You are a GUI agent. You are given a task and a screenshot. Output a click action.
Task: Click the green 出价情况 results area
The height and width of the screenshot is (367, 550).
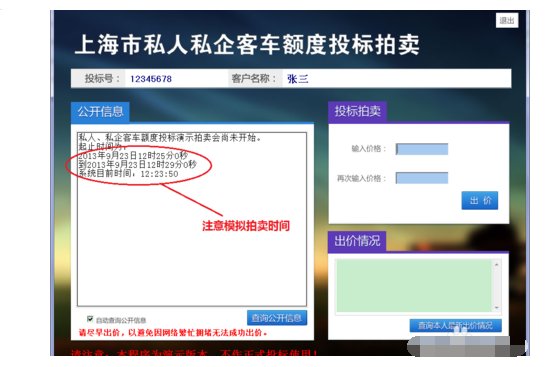(414, 286)
